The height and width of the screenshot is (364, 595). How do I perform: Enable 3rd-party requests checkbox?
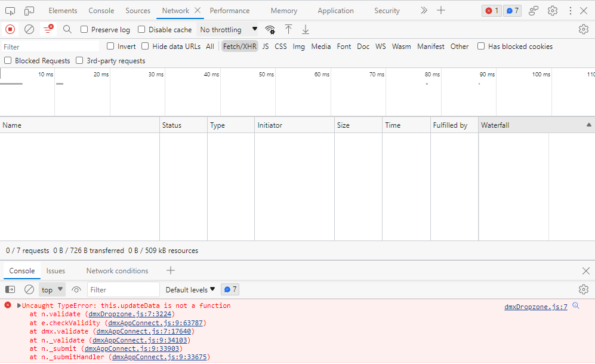[x=79, y=60]
